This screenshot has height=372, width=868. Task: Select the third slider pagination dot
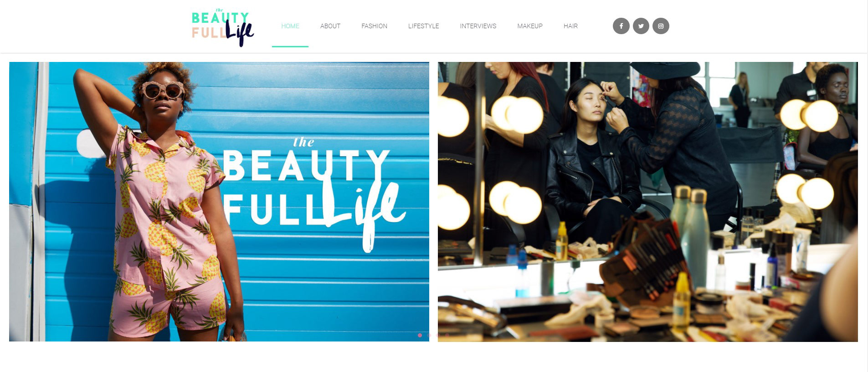[438, 335]
